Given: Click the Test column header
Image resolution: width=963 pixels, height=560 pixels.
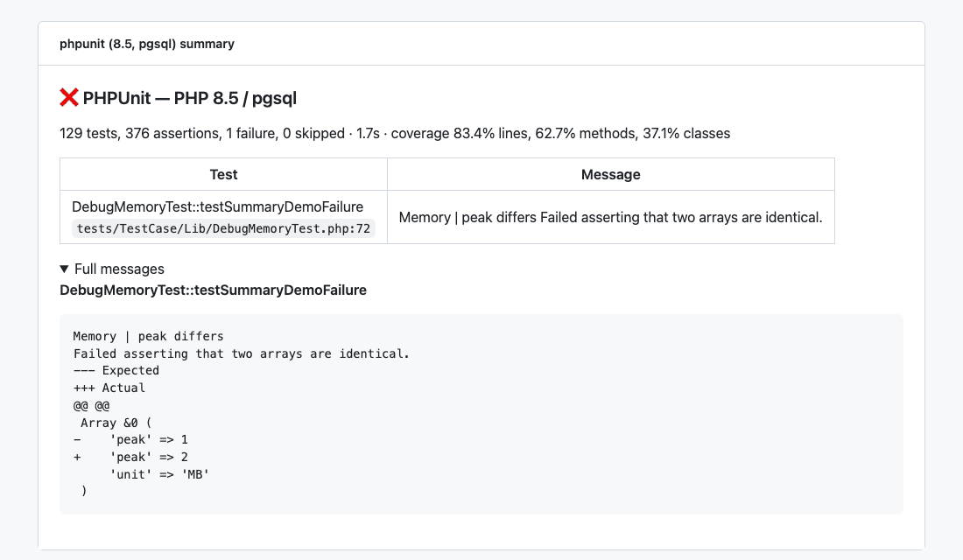Looking at the screenshot, I should [x=223, y=174].
